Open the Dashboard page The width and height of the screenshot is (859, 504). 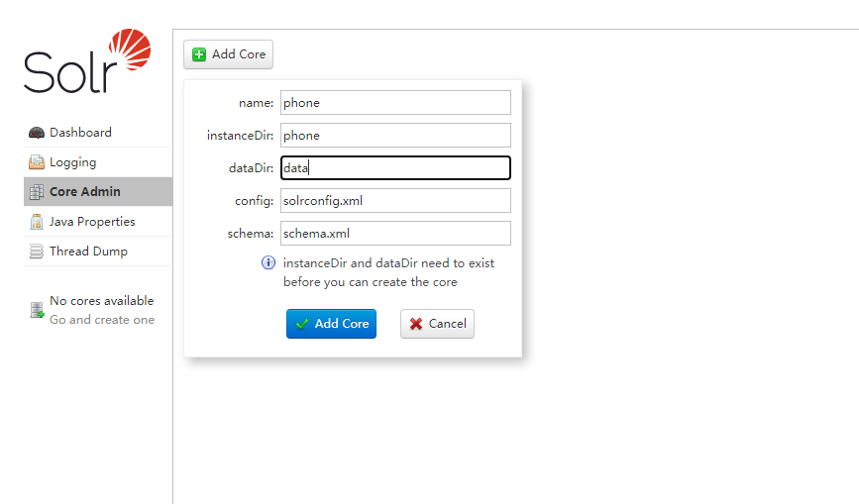80,133
